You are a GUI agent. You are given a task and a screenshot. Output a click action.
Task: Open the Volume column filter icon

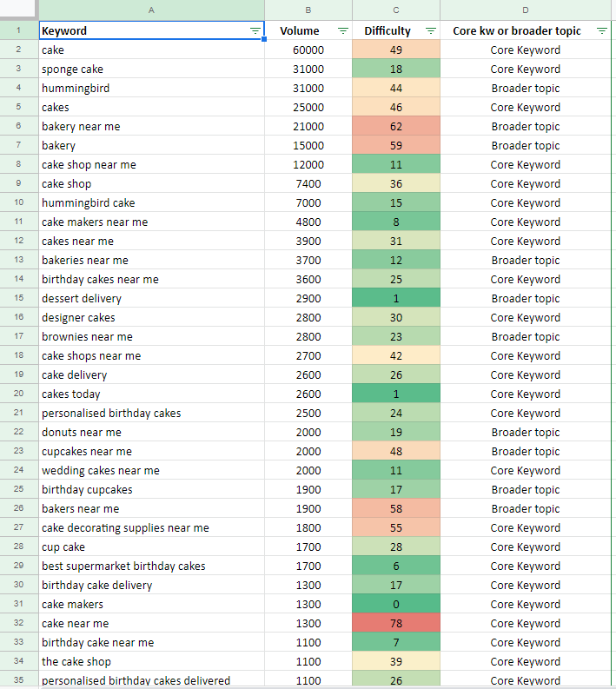pos(342,30)
